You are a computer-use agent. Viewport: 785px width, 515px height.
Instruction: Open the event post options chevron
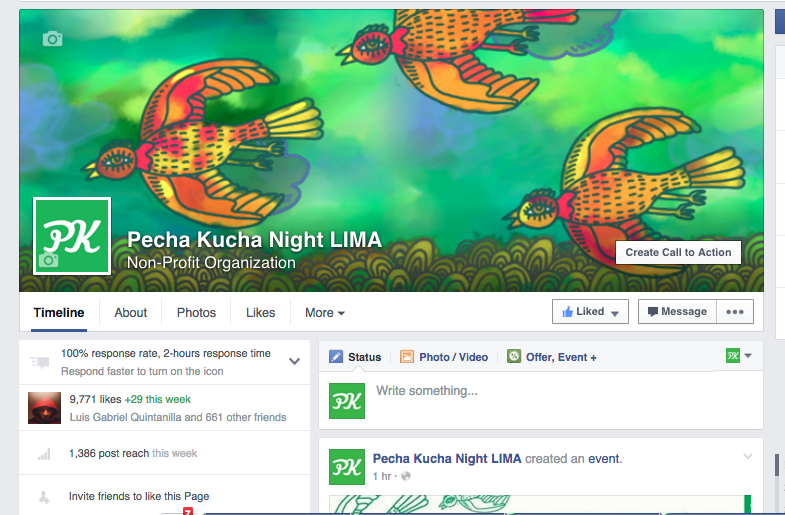tap(747, 456)
